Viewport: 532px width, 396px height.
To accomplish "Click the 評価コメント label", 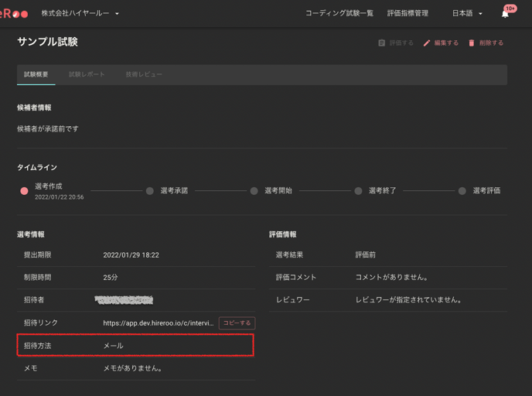I will [296, 277].
